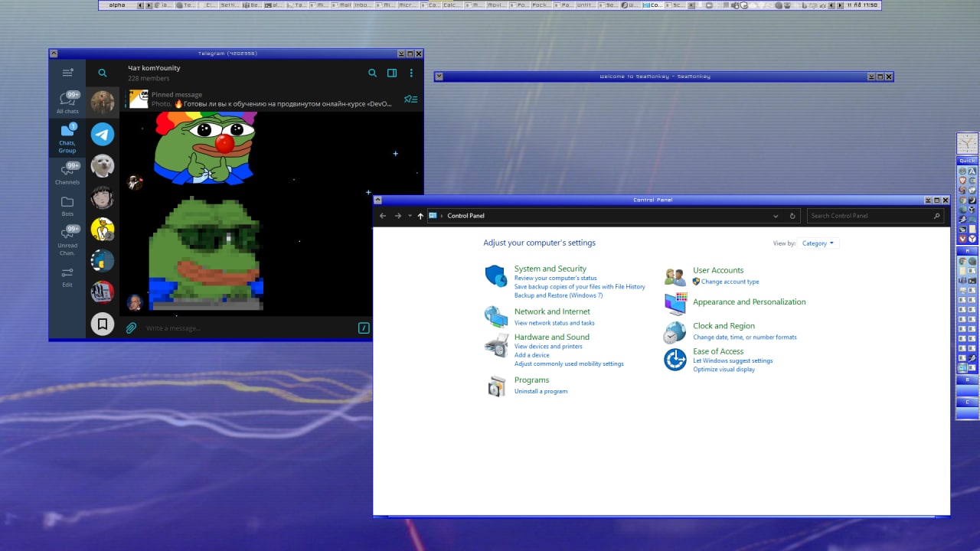Viewport: 980px width, 551px height.
Task: Click the alpha desktop label in top bar
Action: pyautogui.click(x=116, y=5)
